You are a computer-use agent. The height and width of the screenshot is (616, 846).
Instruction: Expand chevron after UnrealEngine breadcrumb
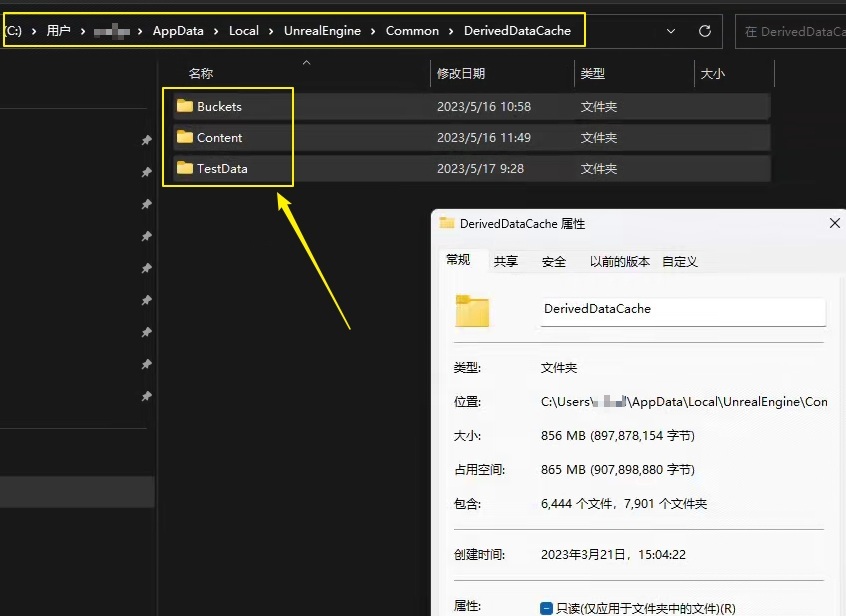pos(373,31)
